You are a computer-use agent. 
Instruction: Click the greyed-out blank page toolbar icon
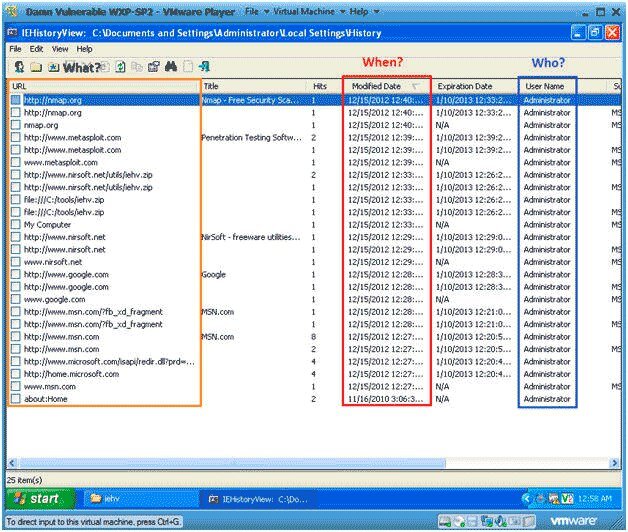[x=188, y=67]
